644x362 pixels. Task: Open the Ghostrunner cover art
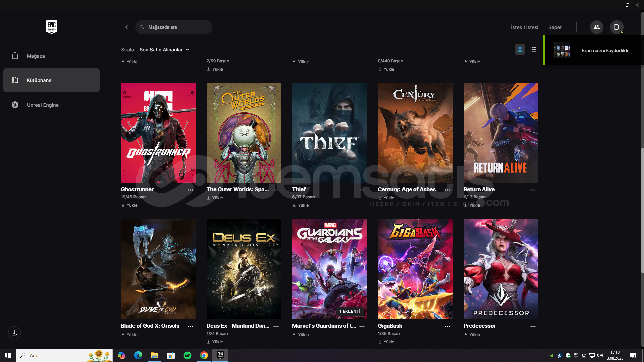coord(158,133)
